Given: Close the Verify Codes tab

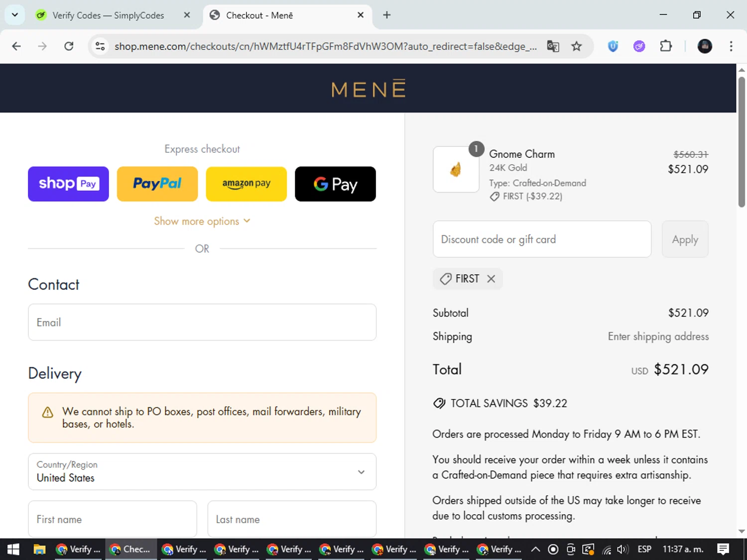Looking at the screenshot, I should [187, 15].
